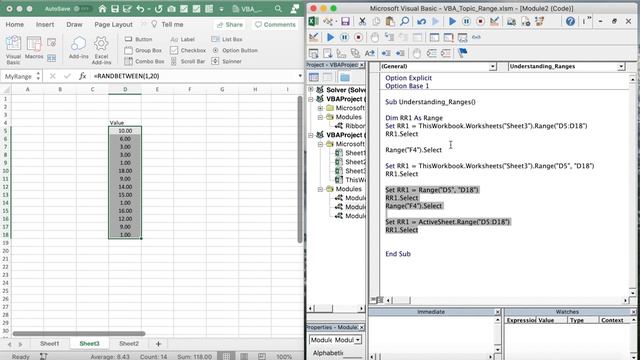The image size is (640, 360).
Task: Click Tell me search in the Excel ribbon
Action: [x=167, y=24]
